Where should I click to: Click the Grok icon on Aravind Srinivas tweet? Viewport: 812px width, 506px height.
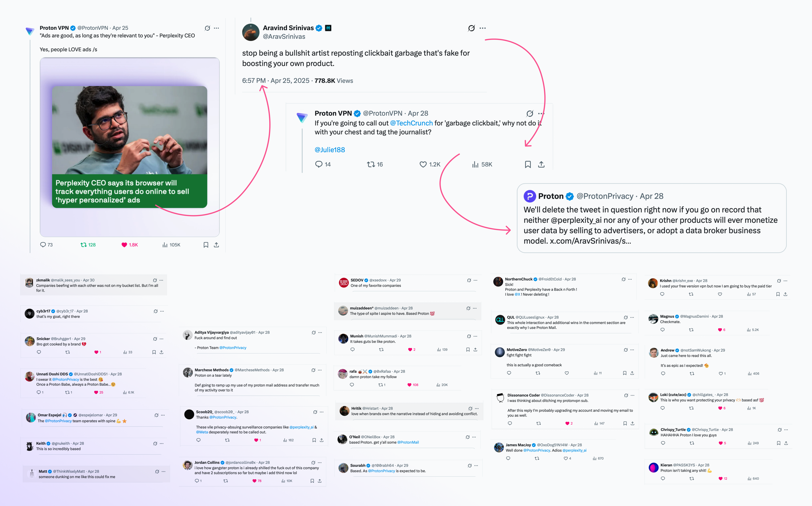[471, 28]
